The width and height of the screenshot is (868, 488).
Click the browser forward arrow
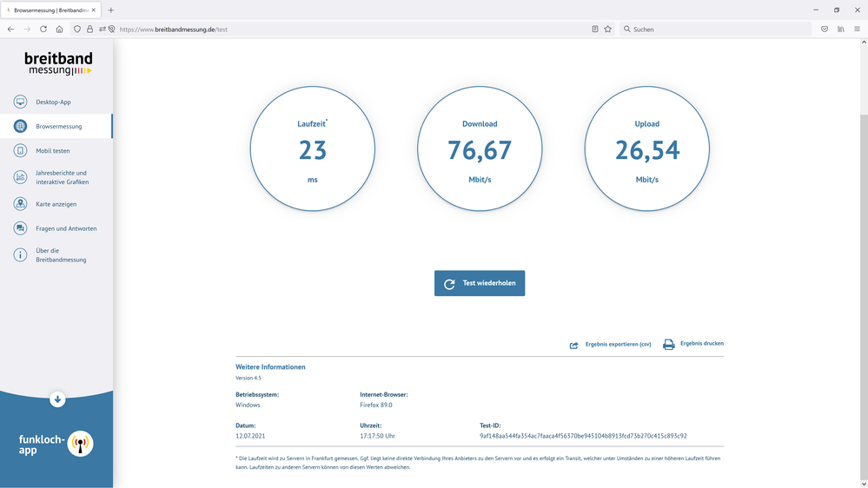coord(27,30)
